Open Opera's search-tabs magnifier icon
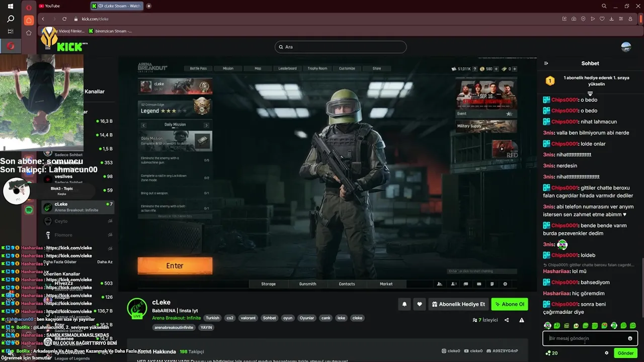Screen dimensions: 644x362 (x=604, y=6)
